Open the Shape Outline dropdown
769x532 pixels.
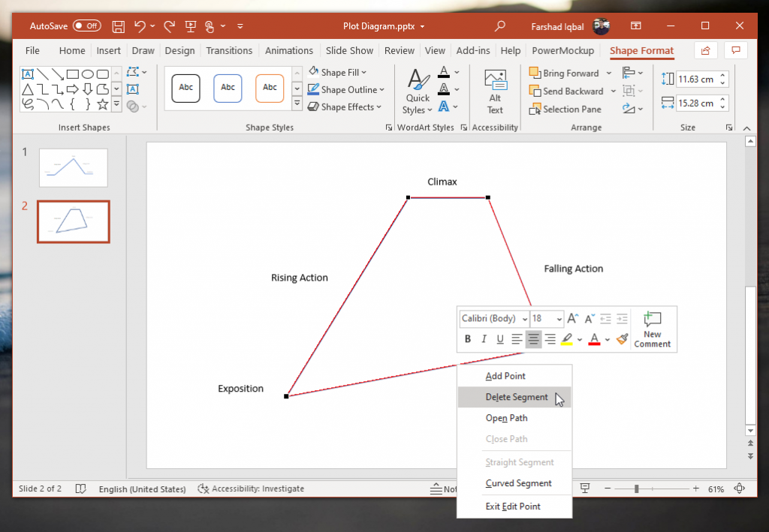[347, 89]
